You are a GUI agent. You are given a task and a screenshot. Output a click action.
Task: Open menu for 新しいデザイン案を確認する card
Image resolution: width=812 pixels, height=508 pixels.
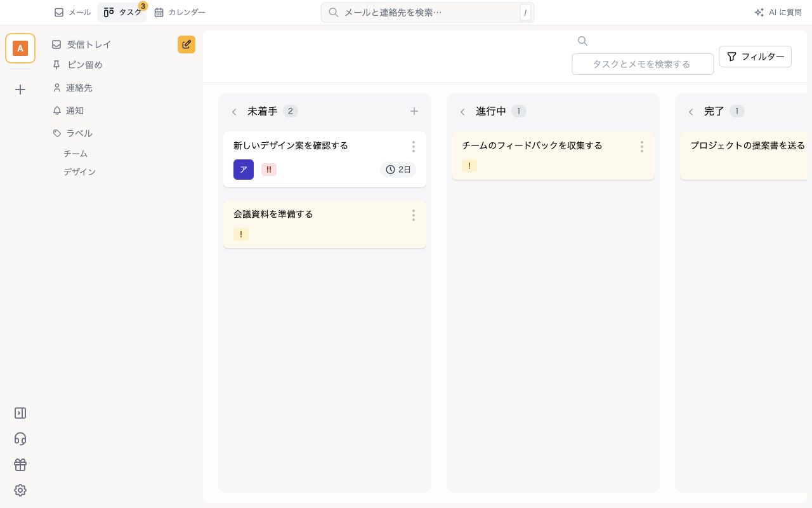pyautogui.click(x=414, y=147)
